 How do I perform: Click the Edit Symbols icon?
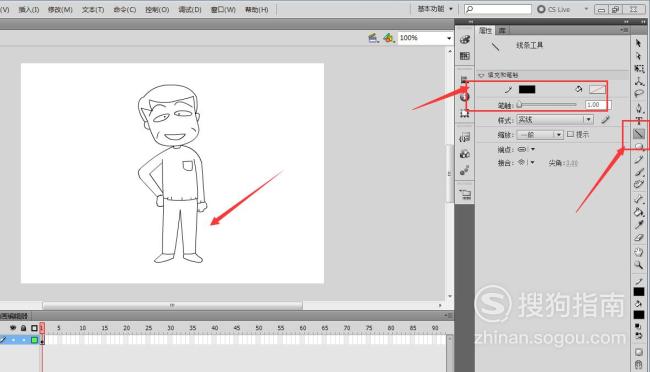click(x=388, y=38)
